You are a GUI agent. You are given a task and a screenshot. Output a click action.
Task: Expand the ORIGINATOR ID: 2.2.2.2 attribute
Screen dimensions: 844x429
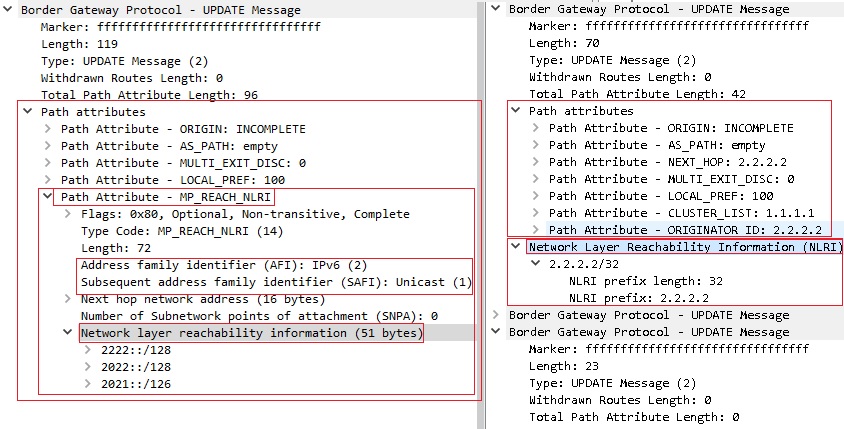(535, 230)
